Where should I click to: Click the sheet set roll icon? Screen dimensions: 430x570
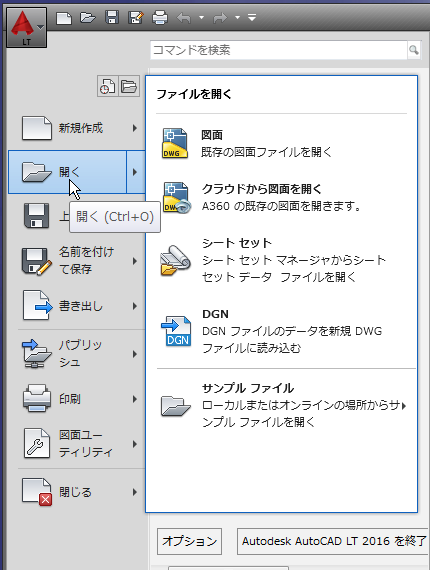tap(176, 260)
